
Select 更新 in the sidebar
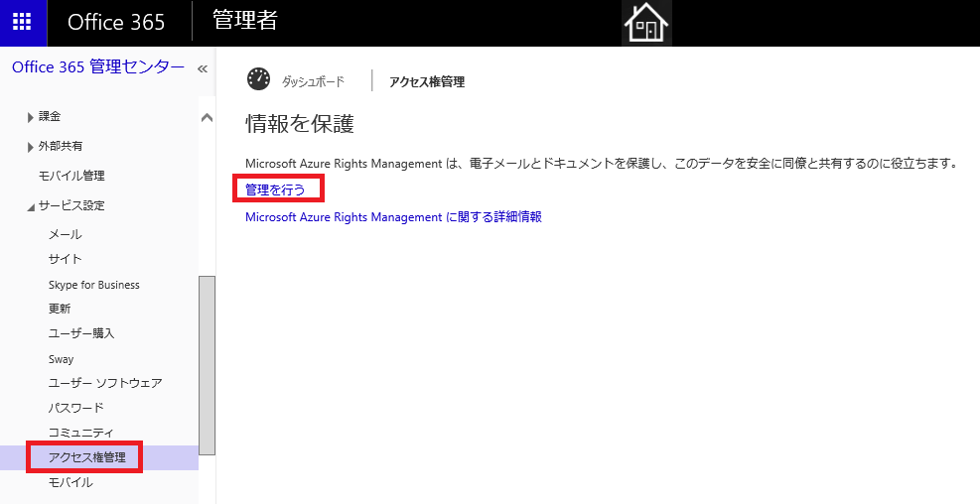pos(60,309)
